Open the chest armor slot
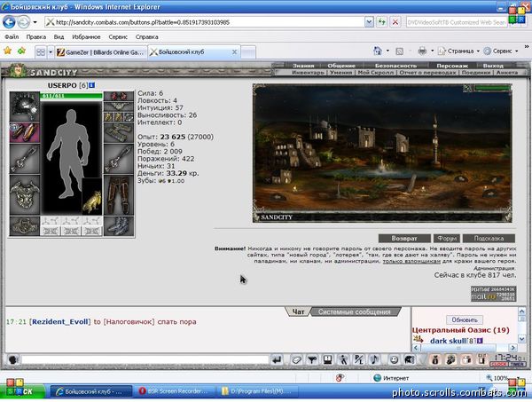The width and height of the screenshot is (532, 402). pos(25,195)
